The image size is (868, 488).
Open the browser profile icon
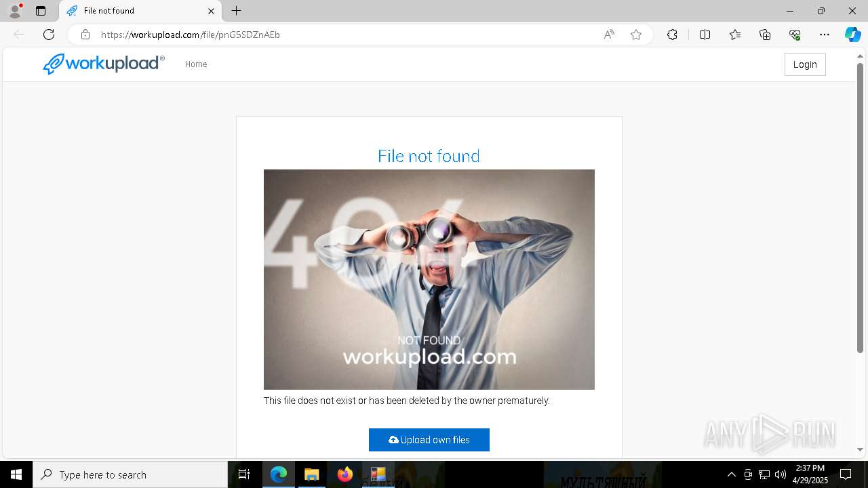[15, 11]
